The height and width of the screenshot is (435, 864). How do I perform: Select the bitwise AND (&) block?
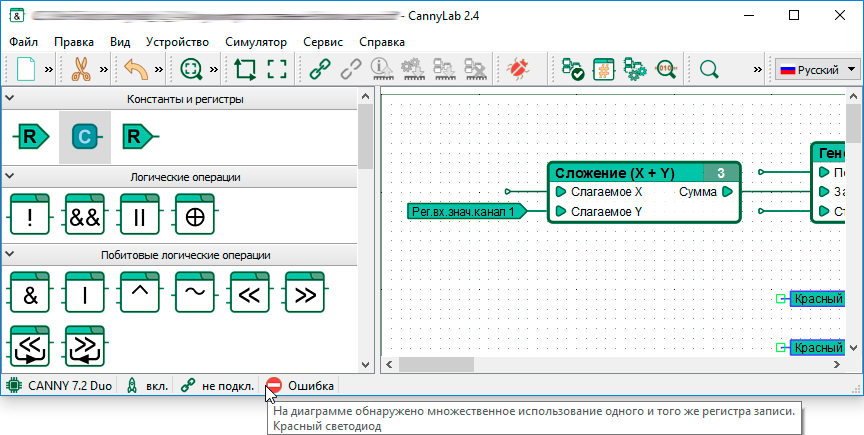[29, 293]
